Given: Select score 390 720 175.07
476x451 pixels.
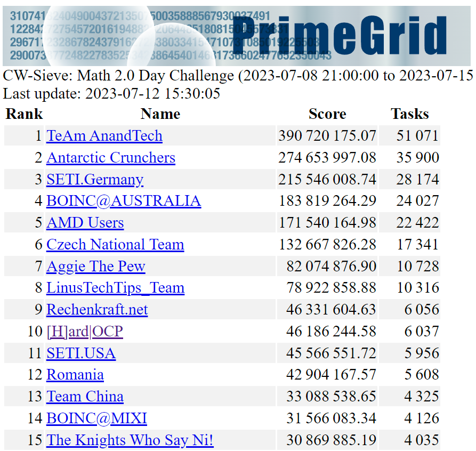Looking at the screenshot, I should click(327, 135).
